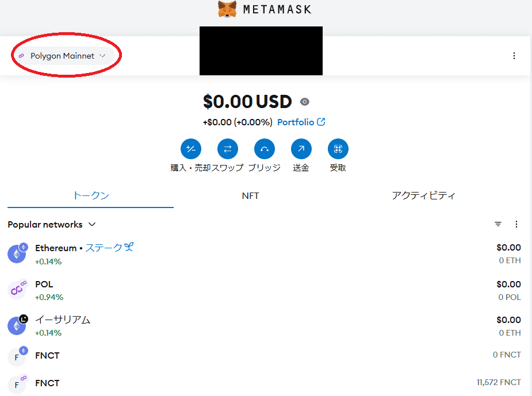Select the Bridge action icon
532x396 pixels.
pos(265,149)
